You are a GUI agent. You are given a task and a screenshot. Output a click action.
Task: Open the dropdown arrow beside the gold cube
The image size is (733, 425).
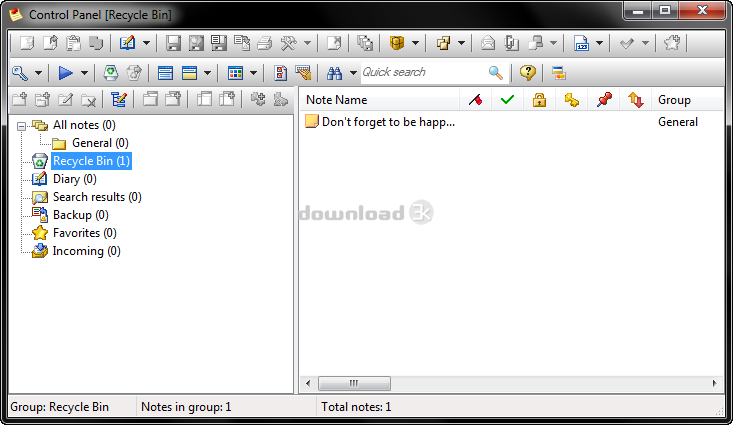pyautogui.click(x=415, y=43)
